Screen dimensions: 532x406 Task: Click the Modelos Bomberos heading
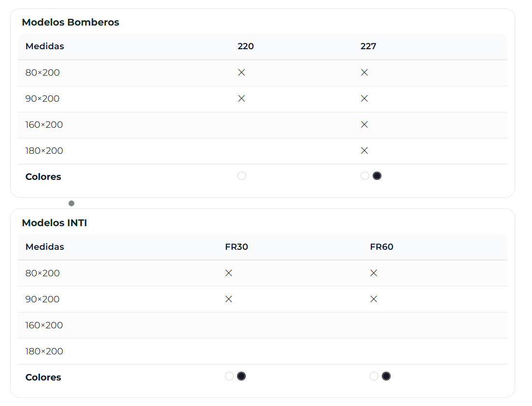pyautogui.click(x=70, y=22)
